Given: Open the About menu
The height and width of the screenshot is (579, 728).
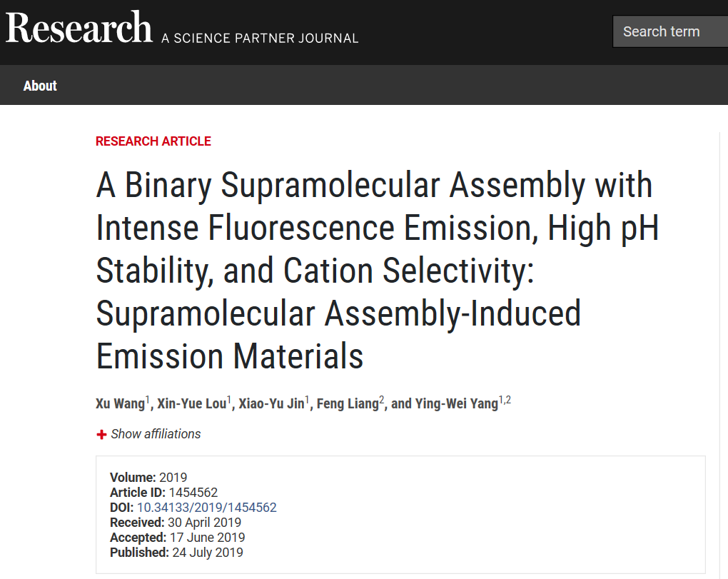Looking at the screenshot, I should [x=40, y=86].
